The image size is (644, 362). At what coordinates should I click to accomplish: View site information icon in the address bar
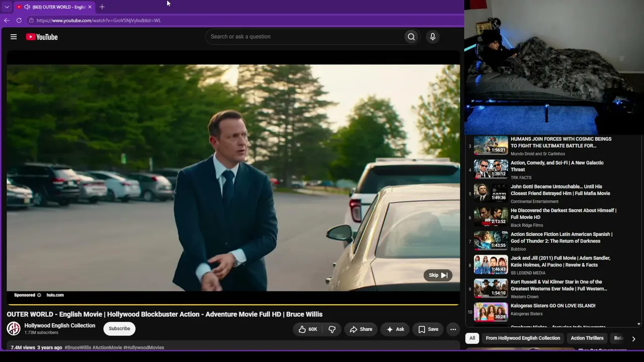[31, 21]
